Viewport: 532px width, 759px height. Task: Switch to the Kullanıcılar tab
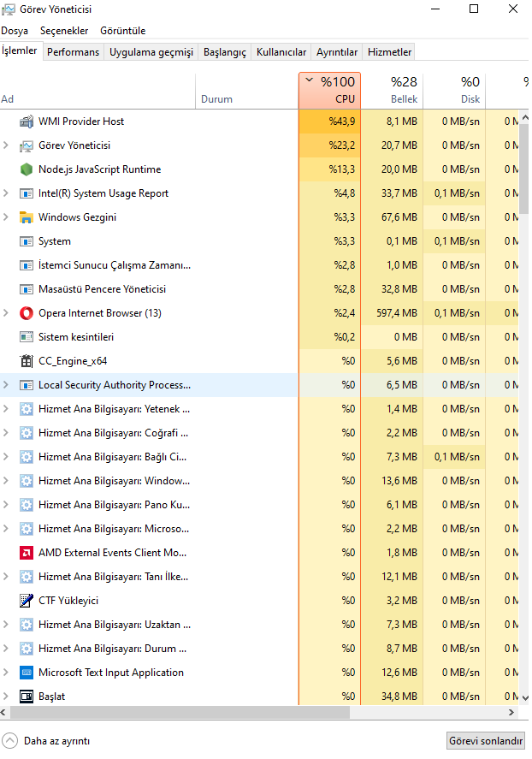[x=281, y=52]
